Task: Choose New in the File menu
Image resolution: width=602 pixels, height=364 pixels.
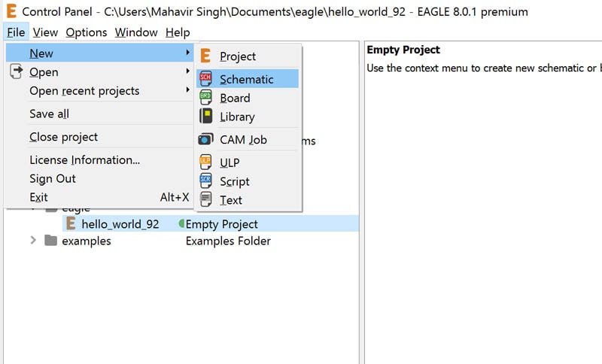Action: pos(100,53)
